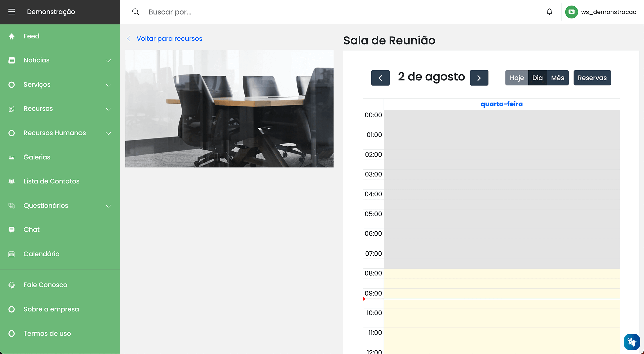Click the Termos de uso circle icon
The width and height of the screenshot is (644, 354).
[x=12, y=334]
